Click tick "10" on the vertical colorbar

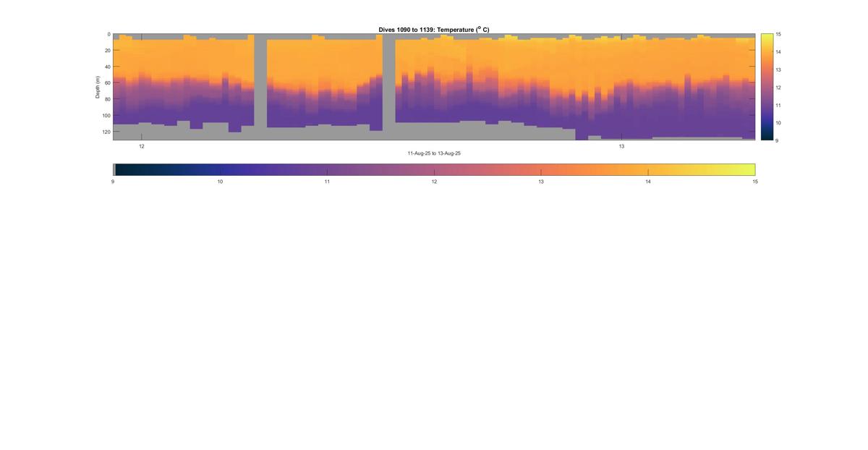click(x=778, y=122)
